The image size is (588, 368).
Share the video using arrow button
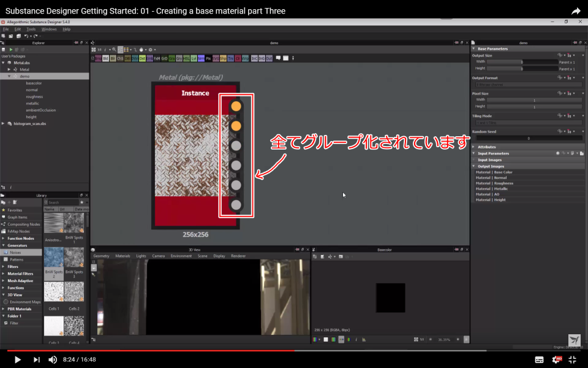[576, 11]
